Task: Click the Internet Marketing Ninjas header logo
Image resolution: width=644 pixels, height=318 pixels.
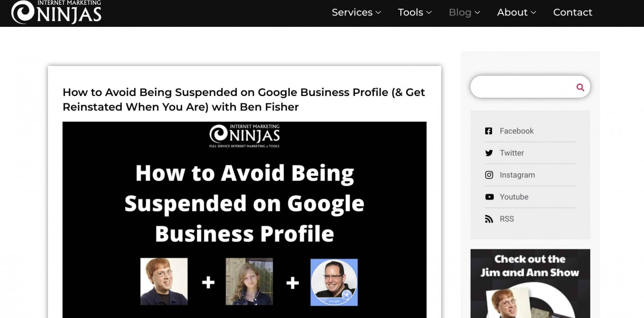Action: coord(56,12)
